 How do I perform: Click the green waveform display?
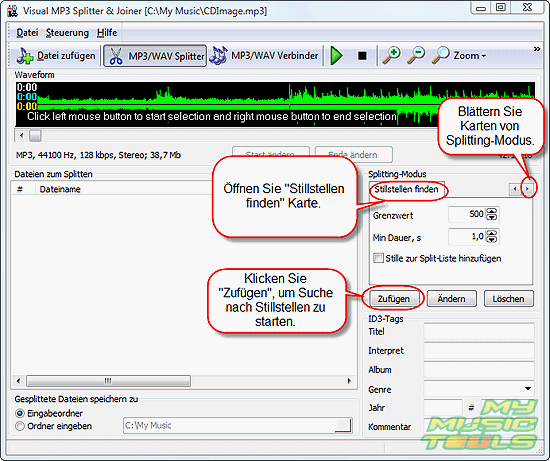[x=275, y=104]
